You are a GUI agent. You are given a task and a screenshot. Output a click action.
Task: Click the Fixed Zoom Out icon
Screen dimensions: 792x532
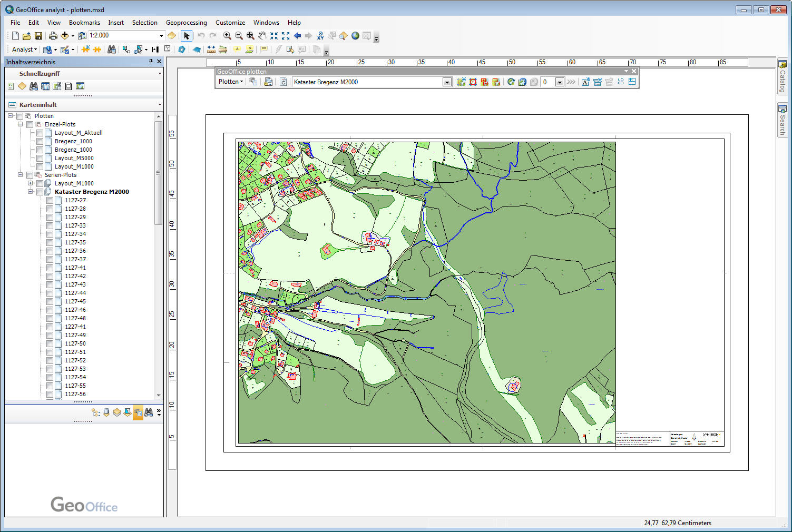(x=286, y=36)
